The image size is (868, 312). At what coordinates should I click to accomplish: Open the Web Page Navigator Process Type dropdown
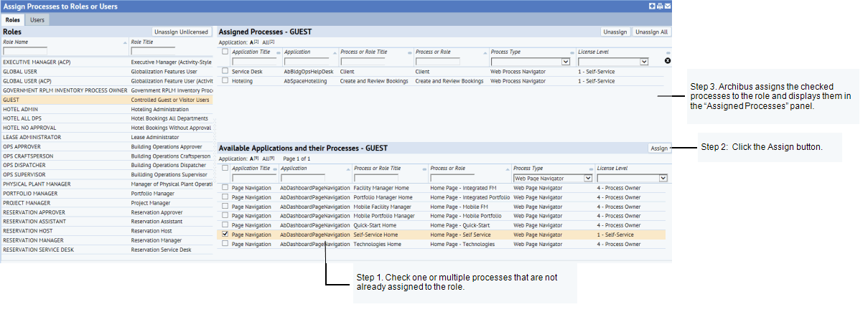tap(553, 178)
